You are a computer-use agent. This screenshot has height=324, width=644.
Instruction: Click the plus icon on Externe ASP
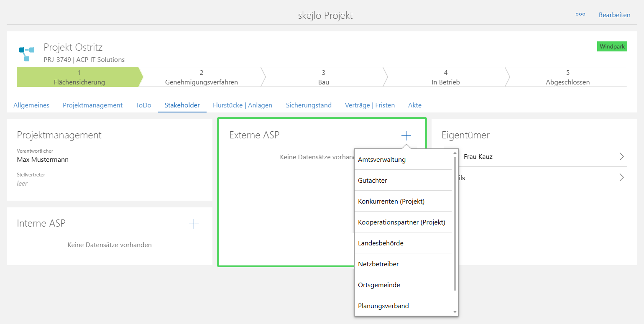point(406,135)
